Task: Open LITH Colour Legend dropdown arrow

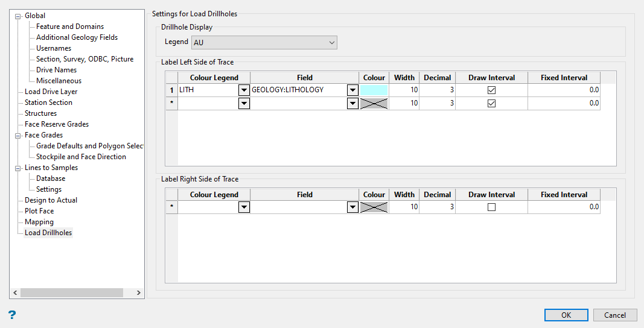Action: click(244, 90)
